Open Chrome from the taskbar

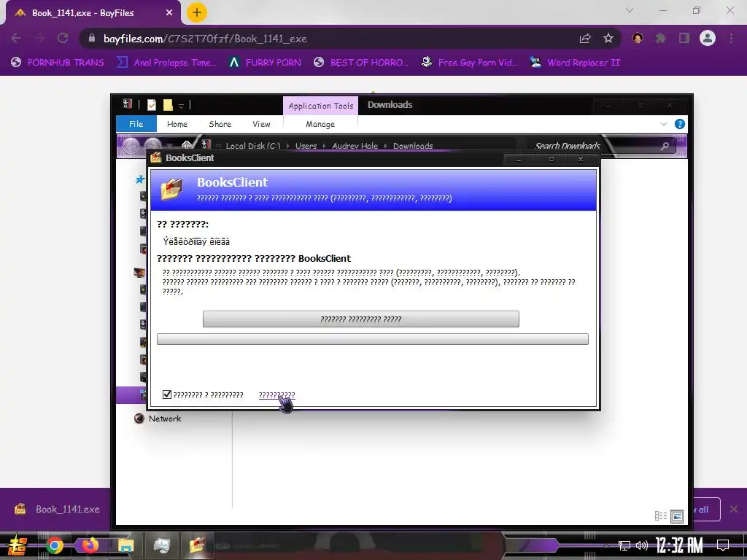[x=54, y=545]
